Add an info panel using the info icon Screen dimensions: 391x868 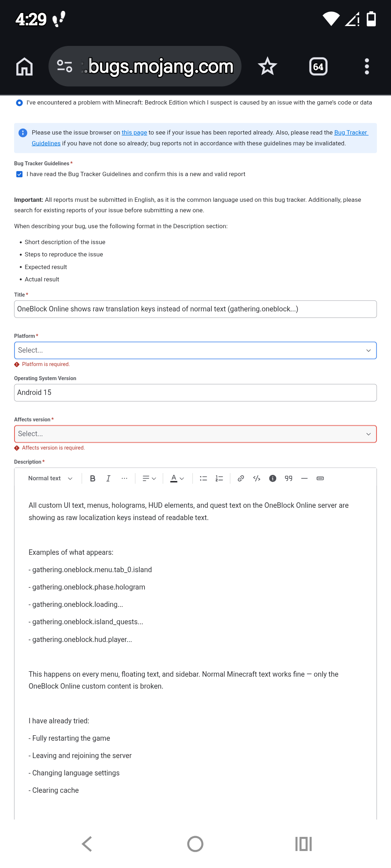pos(273,478)
